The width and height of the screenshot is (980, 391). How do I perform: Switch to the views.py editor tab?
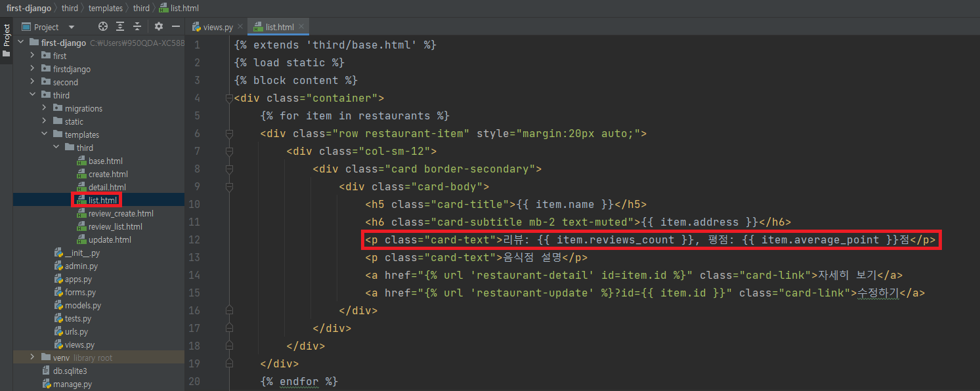[218, 27]
